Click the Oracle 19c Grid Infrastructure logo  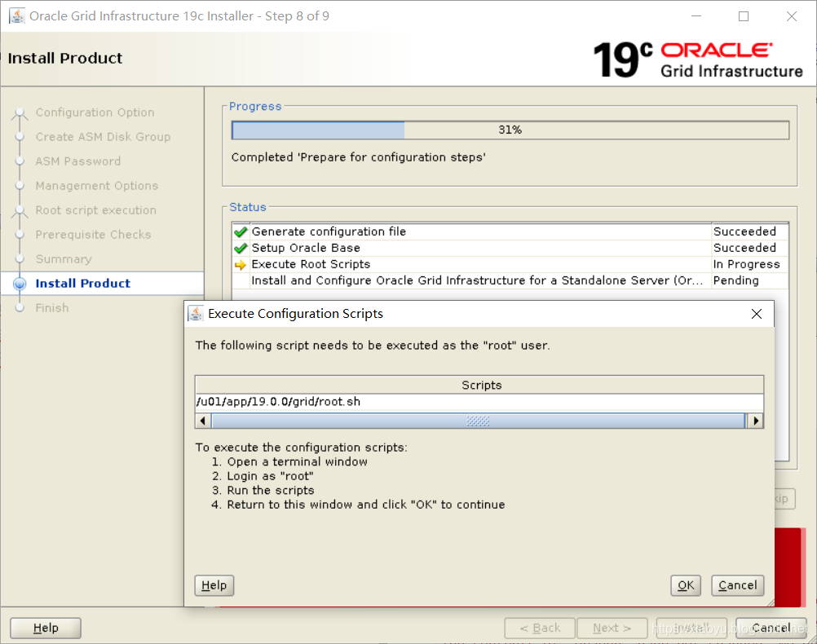[698, 60]
